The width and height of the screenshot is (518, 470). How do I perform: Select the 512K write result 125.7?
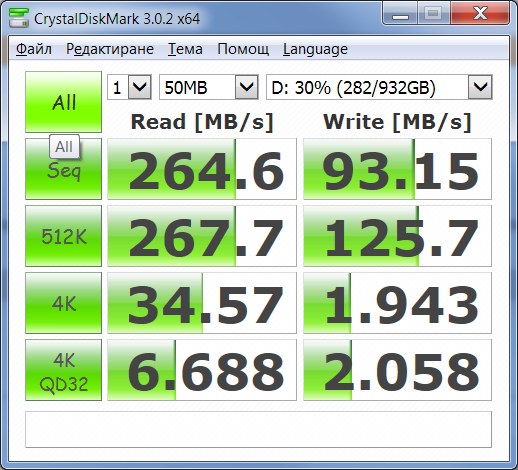[x=397, y=236]
